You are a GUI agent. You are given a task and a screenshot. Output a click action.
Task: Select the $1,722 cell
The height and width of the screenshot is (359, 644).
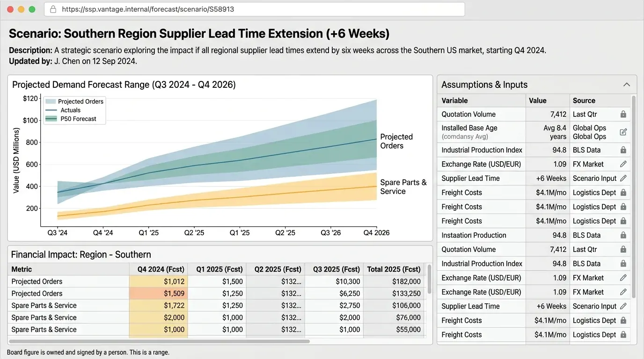(159, 305)
